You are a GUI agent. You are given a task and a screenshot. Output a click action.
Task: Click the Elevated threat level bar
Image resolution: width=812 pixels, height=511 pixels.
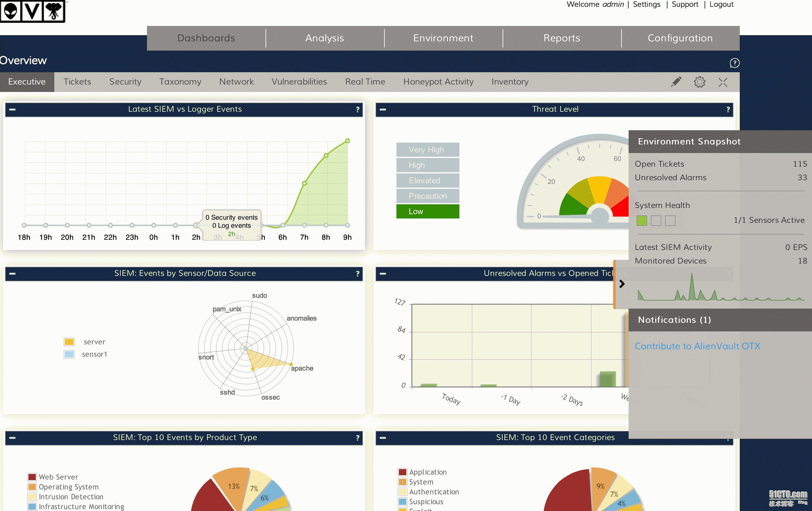tap(428, 181)
